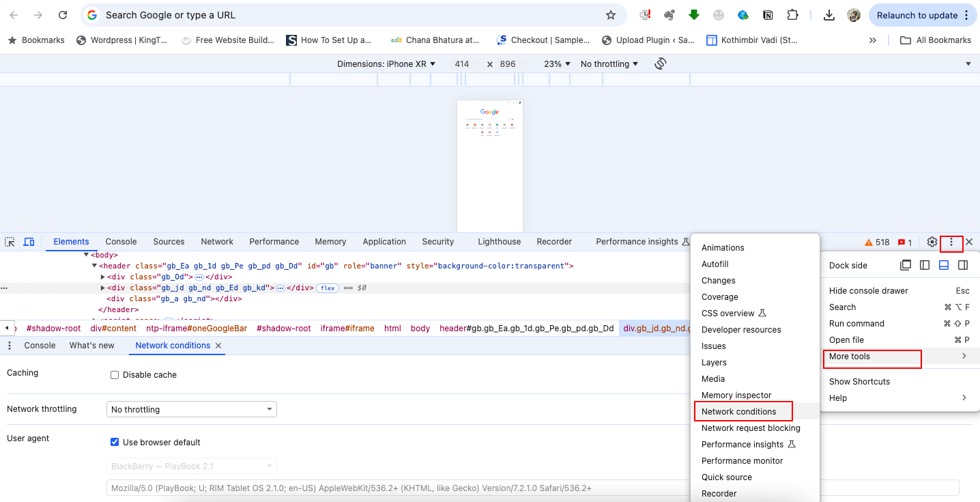Viewport: 980px width, 502px height.
Task: Select Network conditions in More tools menu
Action: click(739, 412)
